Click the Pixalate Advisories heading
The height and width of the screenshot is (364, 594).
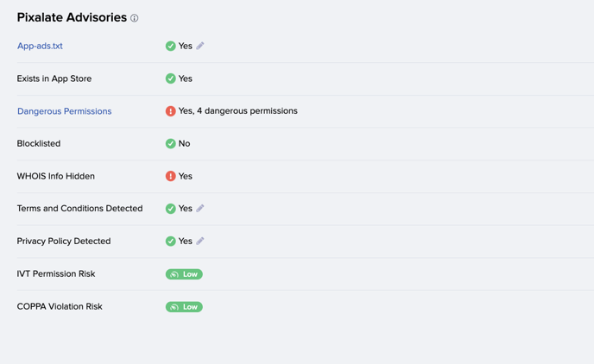pyautogui.click(x=72, y=17)
